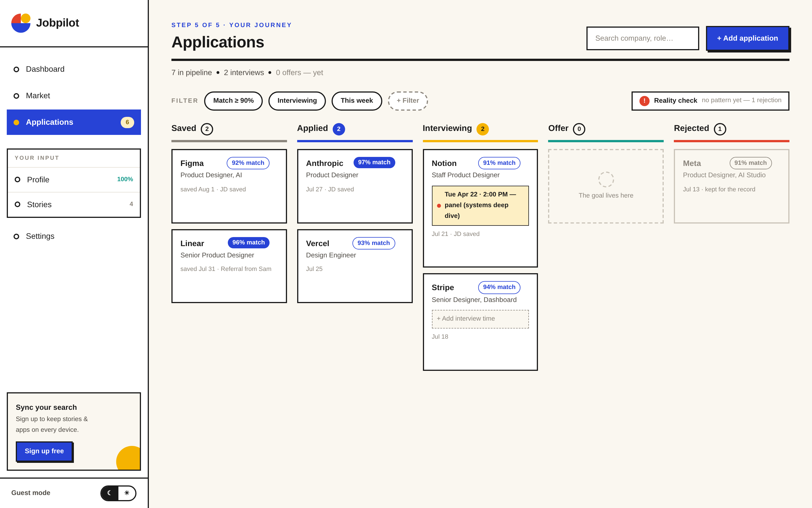Click the 'Guest mode' label
Viewport: 812px width, 508px height.
[x=30, y=493]
